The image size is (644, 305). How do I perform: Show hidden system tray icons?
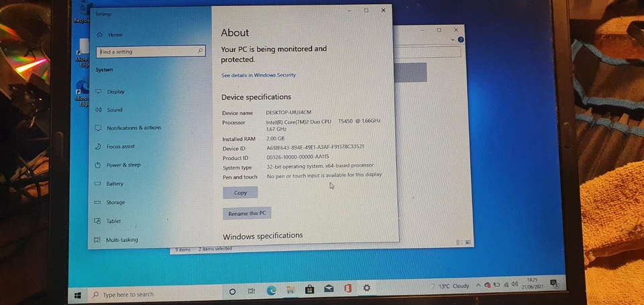pyautogui.click(x=478, y=286)
